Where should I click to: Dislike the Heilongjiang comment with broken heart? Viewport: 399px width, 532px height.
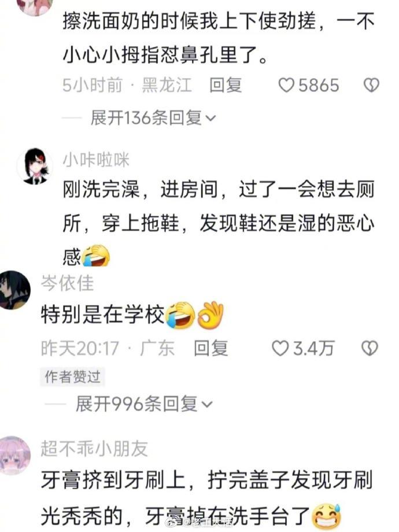[371, 85]
